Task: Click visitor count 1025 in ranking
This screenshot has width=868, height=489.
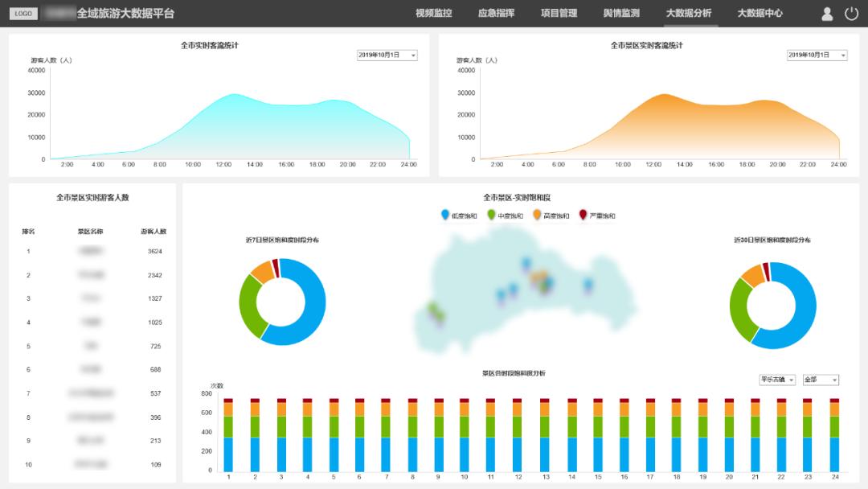Action: [x=155, y=323]
